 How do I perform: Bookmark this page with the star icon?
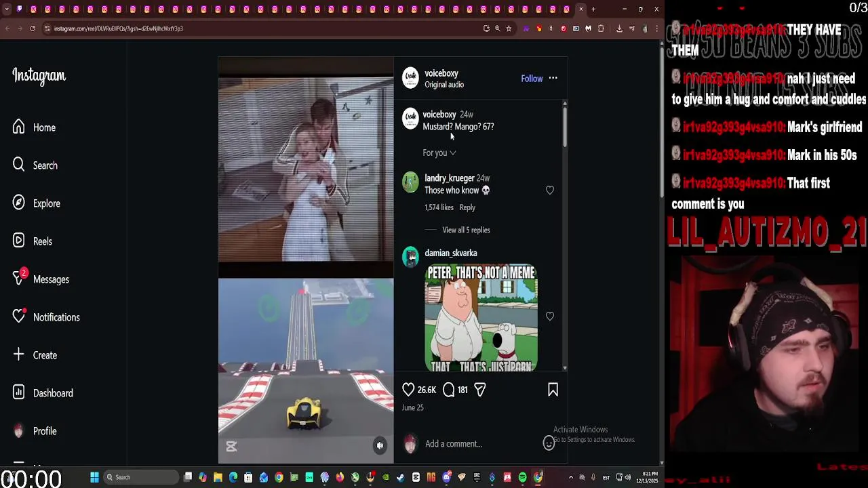[509, 28]
